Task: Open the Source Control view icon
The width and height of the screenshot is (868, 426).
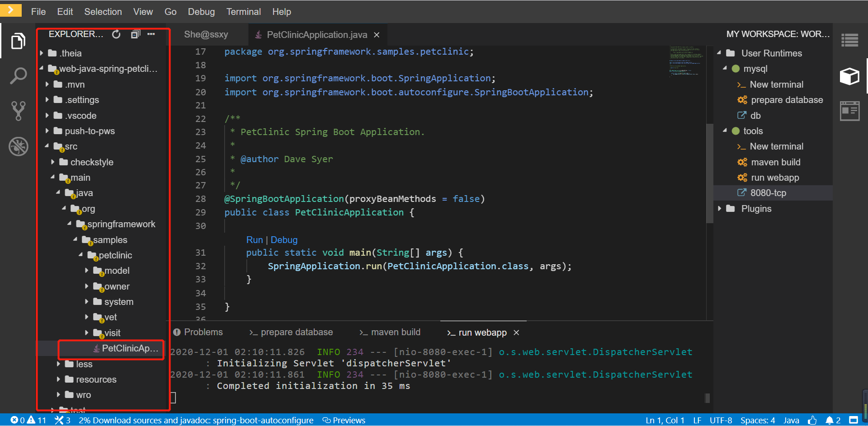Action: 18,111
